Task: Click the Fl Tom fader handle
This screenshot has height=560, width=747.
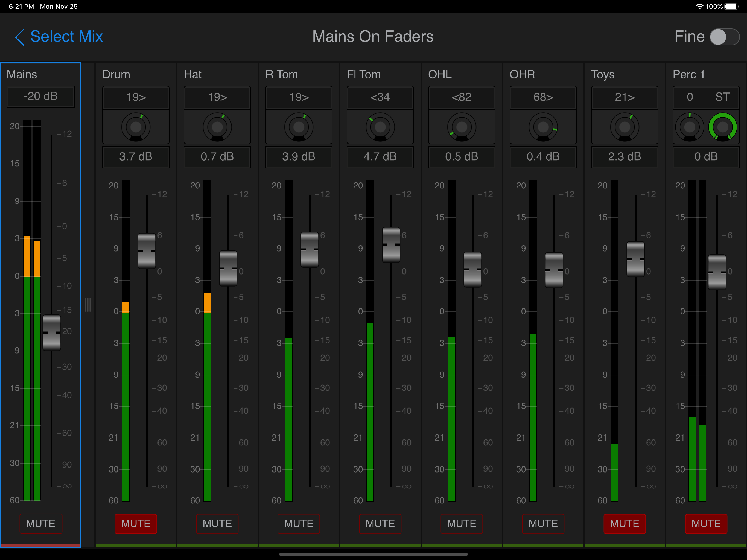Action: 391,244
